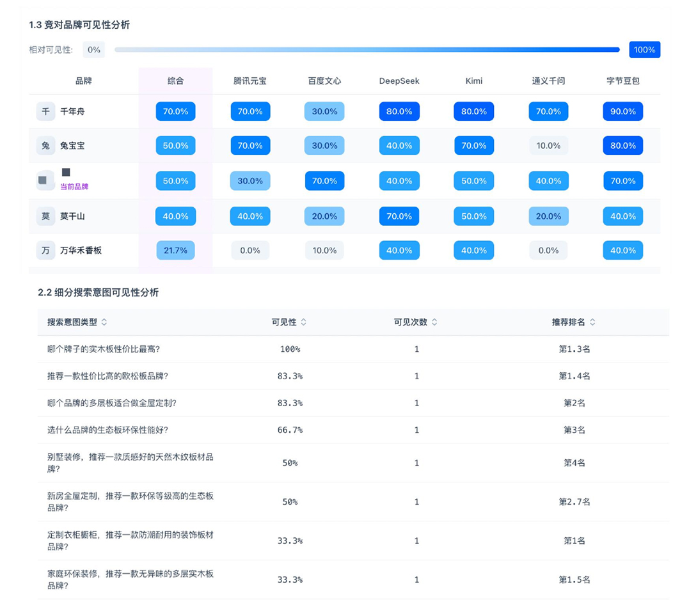Click 千年舟's 综合 70.0% badge
The height and width of the screenshot is (616, 689).
coord(175,111)
